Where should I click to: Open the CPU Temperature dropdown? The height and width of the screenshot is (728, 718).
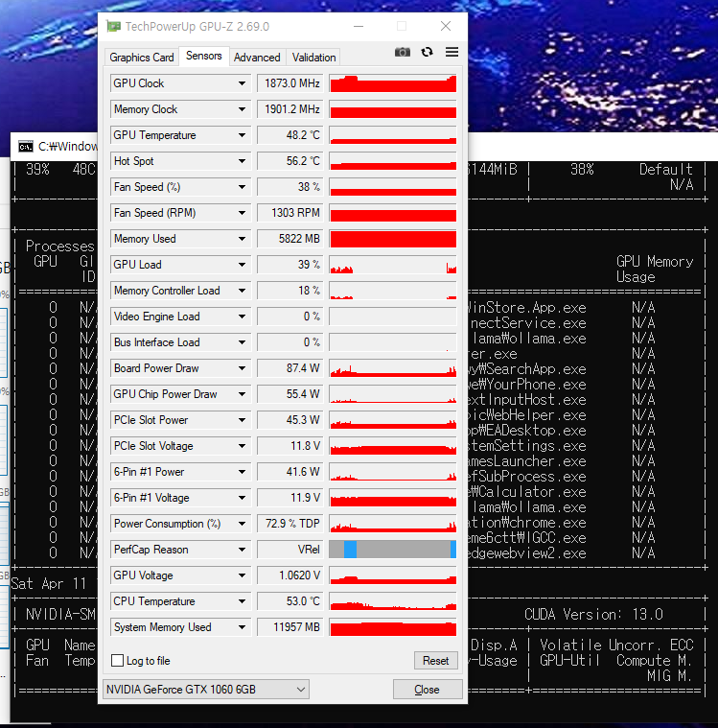coord(242,601)
